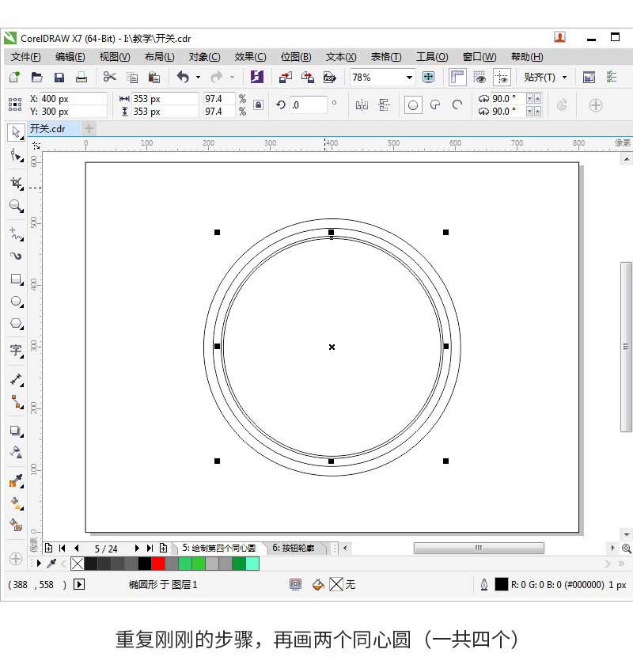
Task: Click the rotation angle input field
Action: point(309,105)
